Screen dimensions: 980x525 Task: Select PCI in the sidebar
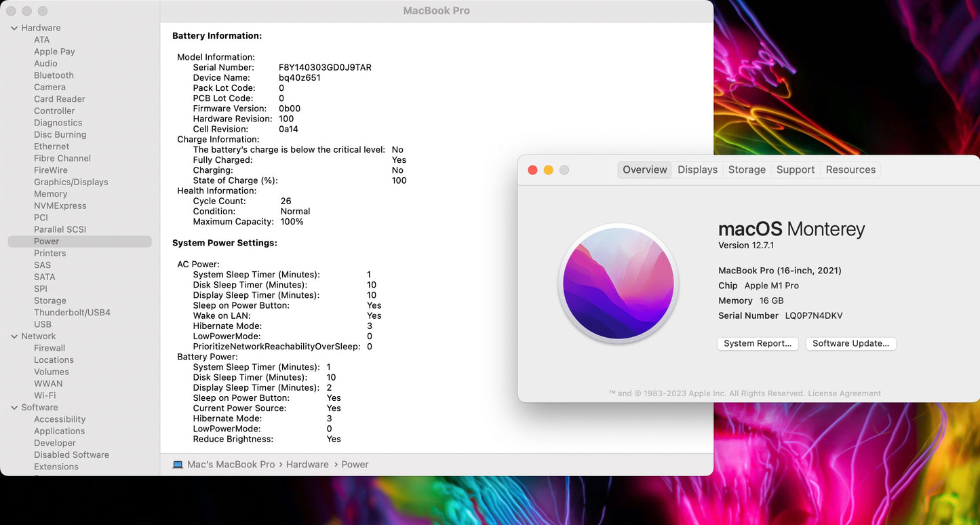(x=41, y=218)
